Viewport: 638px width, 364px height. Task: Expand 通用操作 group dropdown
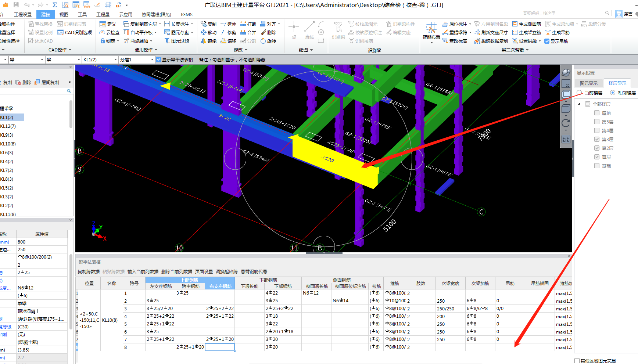tap(156, 50)
